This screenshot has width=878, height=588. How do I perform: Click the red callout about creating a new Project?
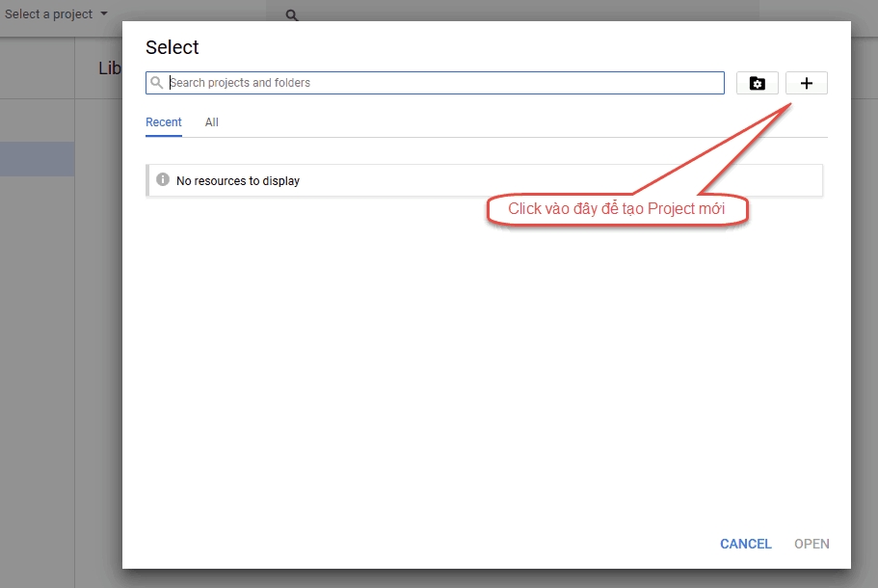(x=617, y=209)
